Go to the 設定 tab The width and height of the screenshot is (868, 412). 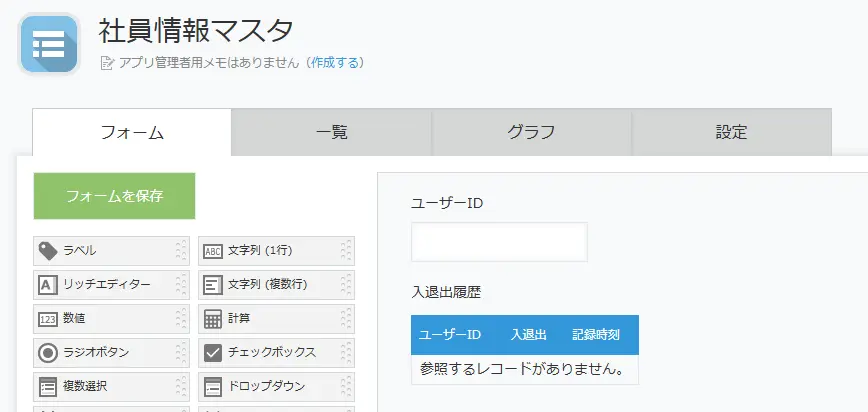tap(731, 132)
